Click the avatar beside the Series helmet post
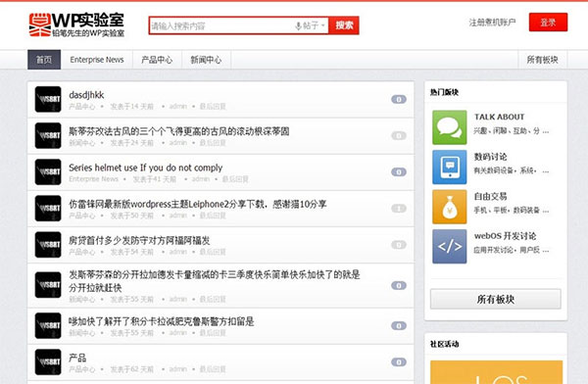This screenshot has height=384, width=588. pyautogui.click(x=48, y=172)
